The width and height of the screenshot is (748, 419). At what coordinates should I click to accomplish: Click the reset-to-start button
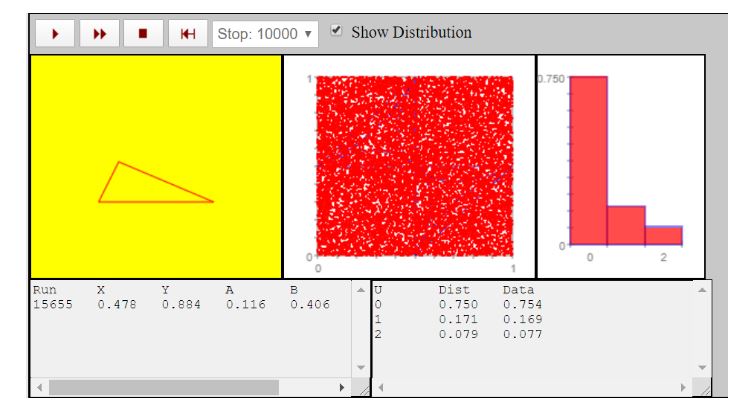pos(187,33)
